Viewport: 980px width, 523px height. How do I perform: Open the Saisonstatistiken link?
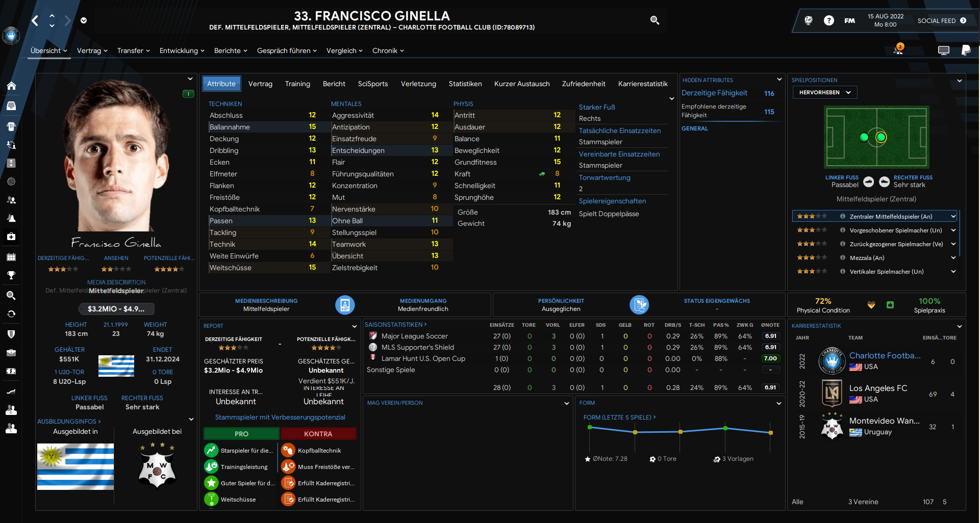(x=395, y=324)
